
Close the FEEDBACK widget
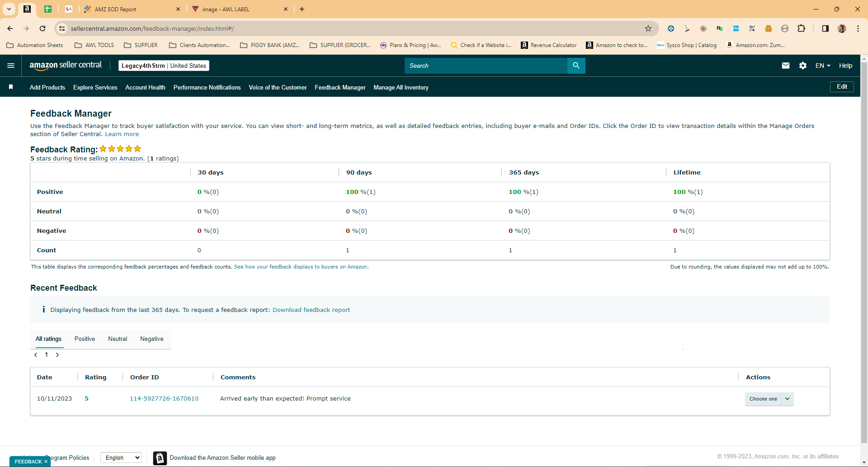point(46,462)
